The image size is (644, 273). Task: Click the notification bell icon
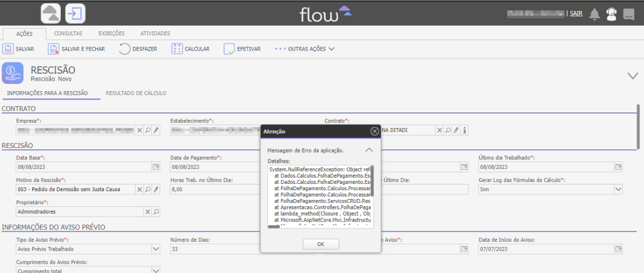(x=595, y=14)
